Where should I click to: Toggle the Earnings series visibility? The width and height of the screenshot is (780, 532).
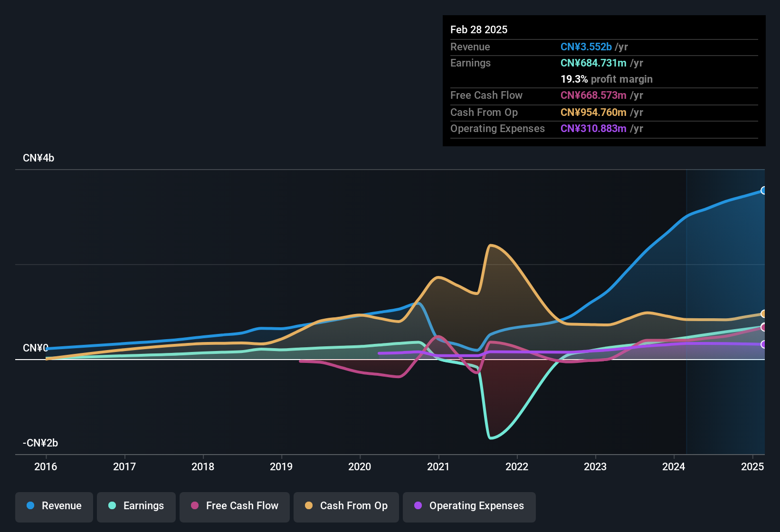[136, 506]
